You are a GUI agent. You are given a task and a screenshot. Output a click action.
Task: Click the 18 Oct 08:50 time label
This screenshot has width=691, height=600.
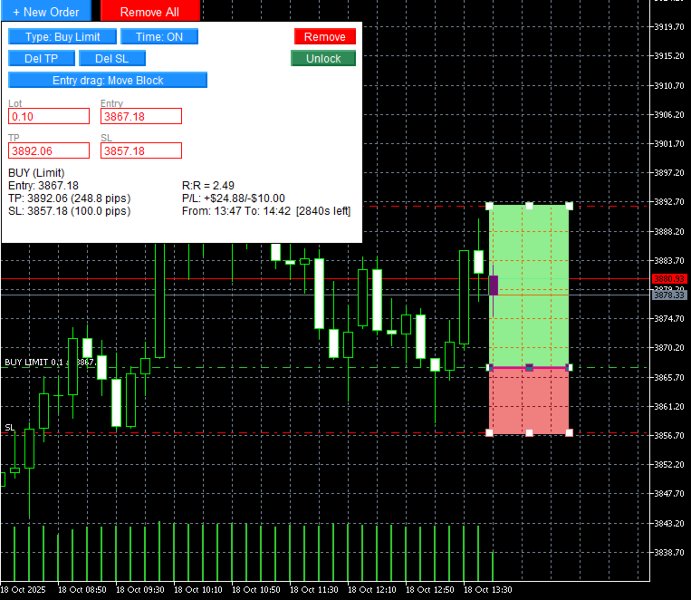pyautogui.click(x=82, y=589)
